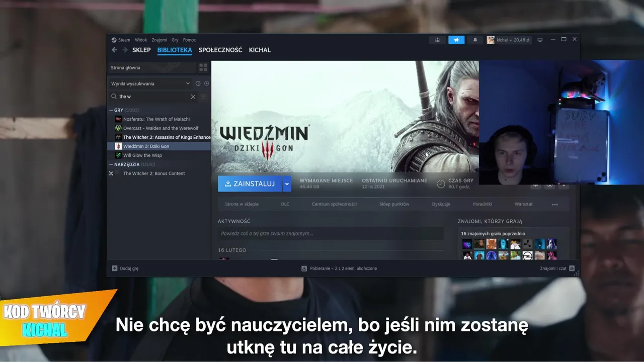This screenshot has width=644, height=362.
Task: Click the OSTATNIO URUCHAMIANE label
Action: [x=394, y=180]
